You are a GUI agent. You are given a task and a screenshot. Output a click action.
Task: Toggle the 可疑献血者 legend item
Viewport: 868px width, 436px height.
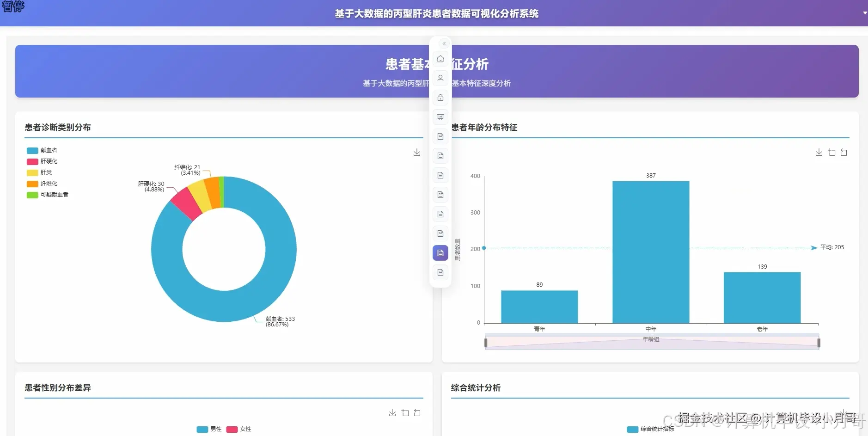[x=48, y=195]
